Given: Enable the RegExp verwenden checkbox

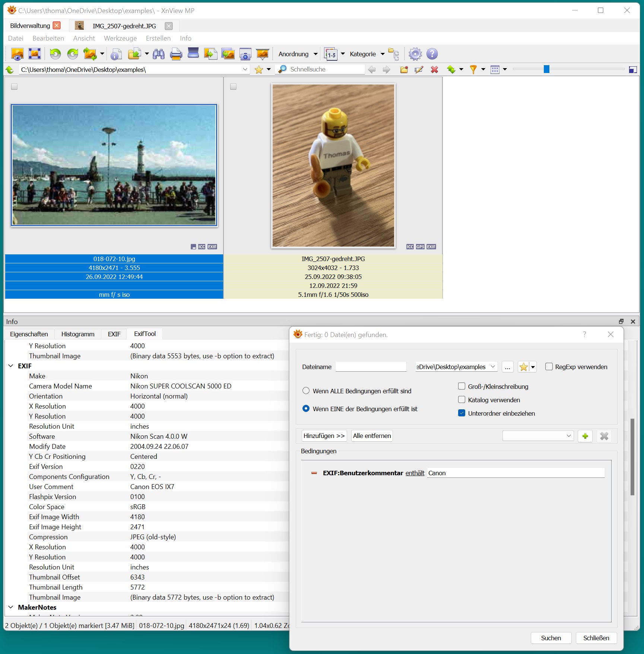Looking at the screenshot, I should 549,367.
